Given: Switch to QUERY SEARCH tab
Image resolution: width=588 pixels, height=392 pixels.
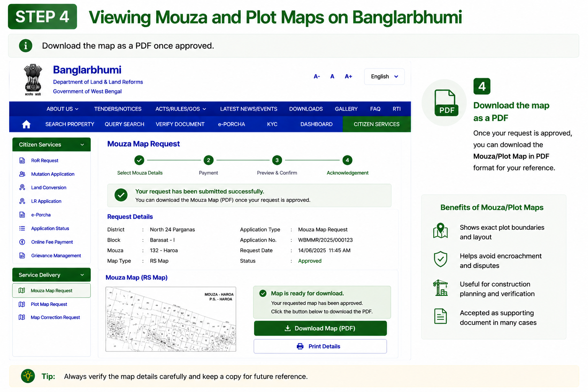Looking at the screenshot, I should click(x=124, y=124).
